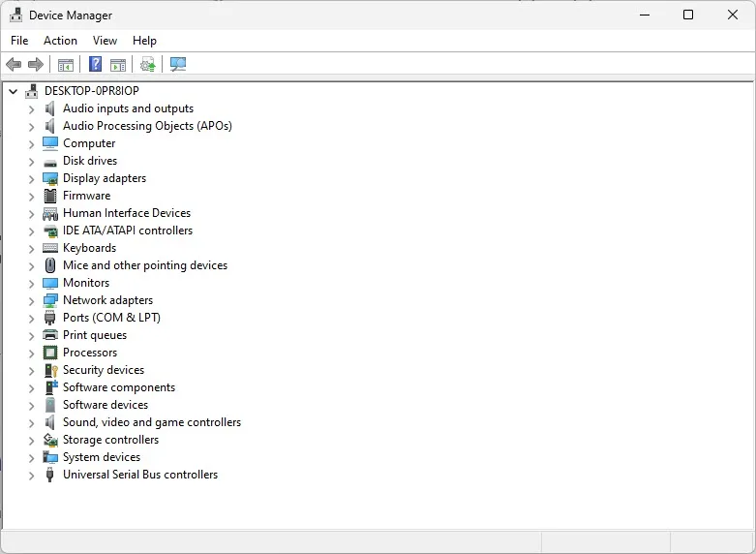The height and width of the screenshot is (554, 756).
Task: Click the IDE ATA/ATAPI controllers icon
Action: pyautogui.click(x=50, y=231)
